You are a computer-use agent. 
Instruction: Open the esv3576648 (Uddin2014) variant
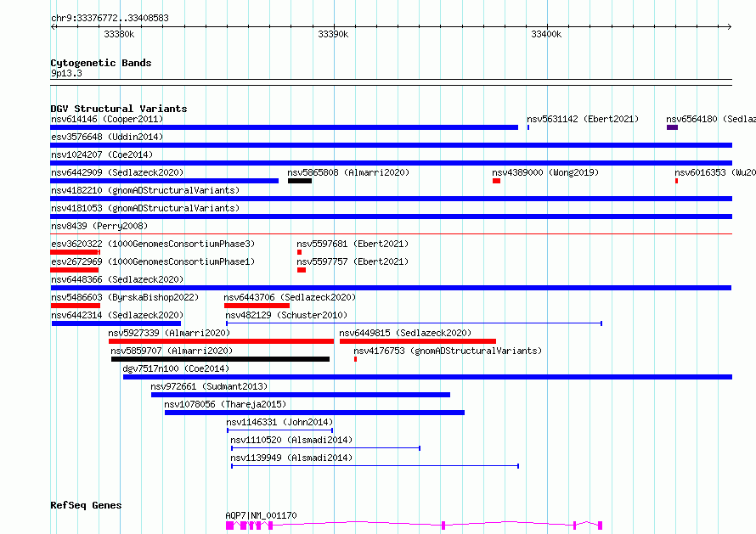391,145
